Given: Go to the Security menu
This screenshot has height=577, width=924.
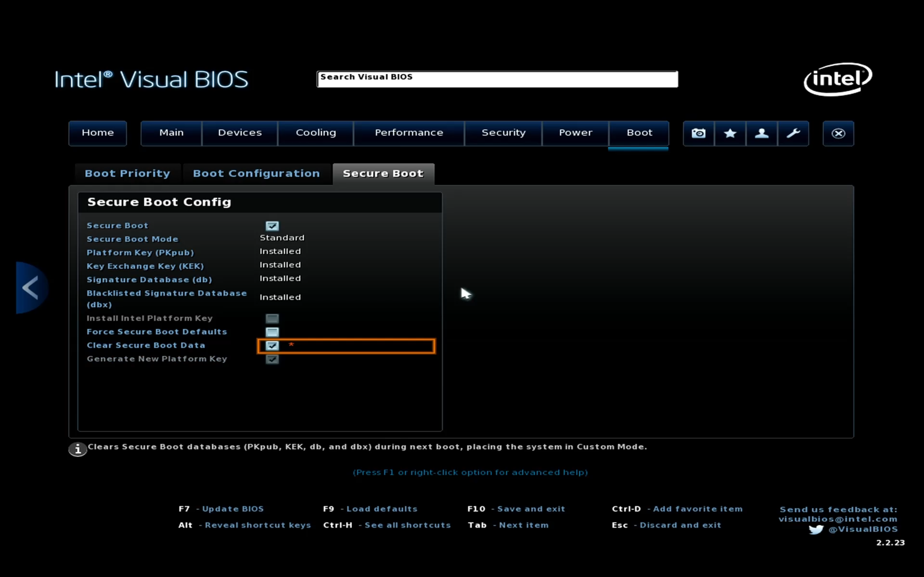Looking at the screenshot, I should tap(503, 133).
